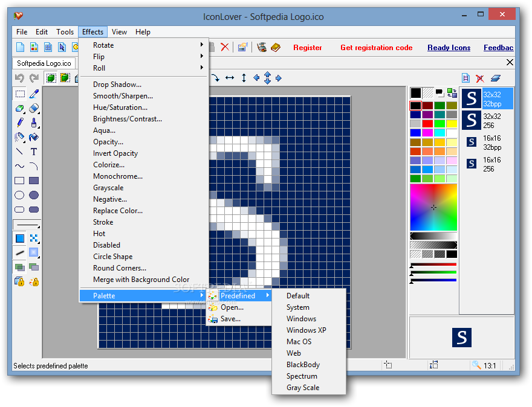This screenshot has height=407, width=532.
Task: Expand the Predefined submenu arrow
Action: tap(268, 295)
